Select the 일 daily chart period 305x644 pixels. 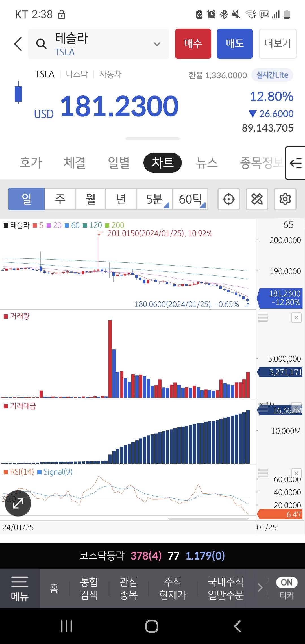pyautogui.click(x=27, y=199)
